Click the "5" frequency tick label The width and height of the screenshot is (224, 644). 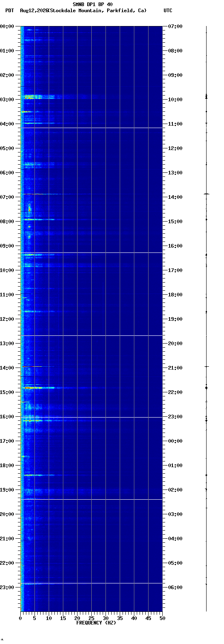pyautogui.click(x=34, y=618)
